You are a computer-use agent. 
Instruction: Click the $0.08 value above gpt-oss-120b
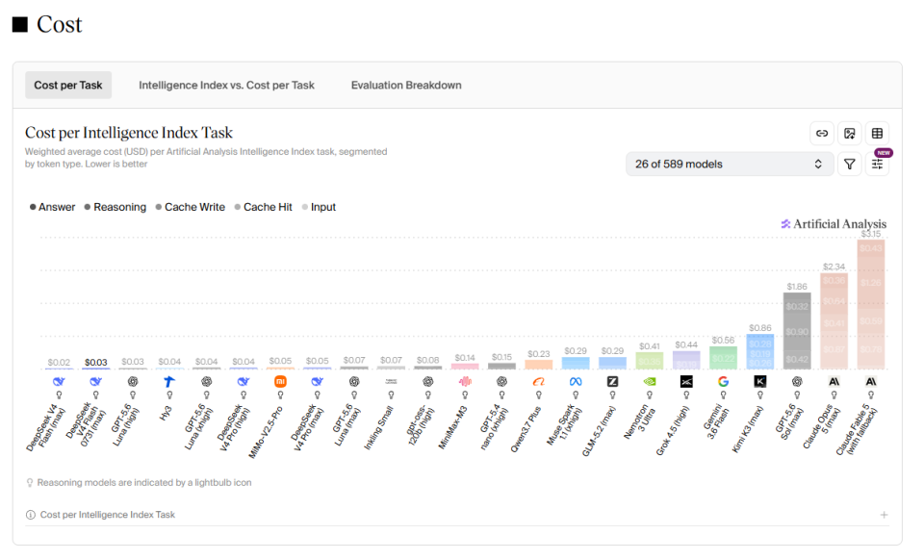(427, 360)
